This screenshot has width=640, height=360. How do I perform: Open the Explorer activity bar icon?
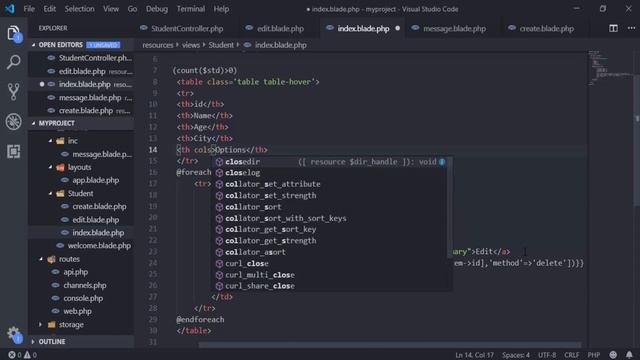pos(13,33)
